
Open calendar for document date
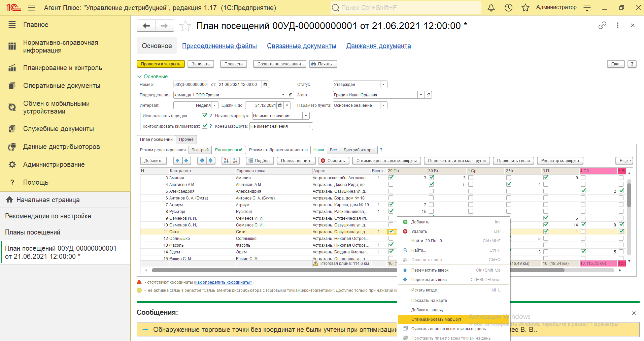pos(265,85)
